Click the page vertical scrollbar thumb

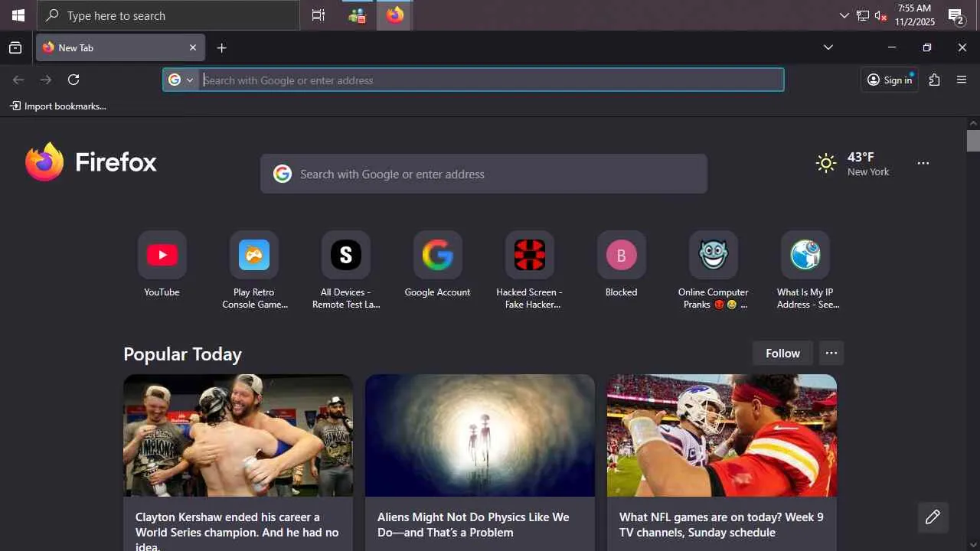pos(973,141)
